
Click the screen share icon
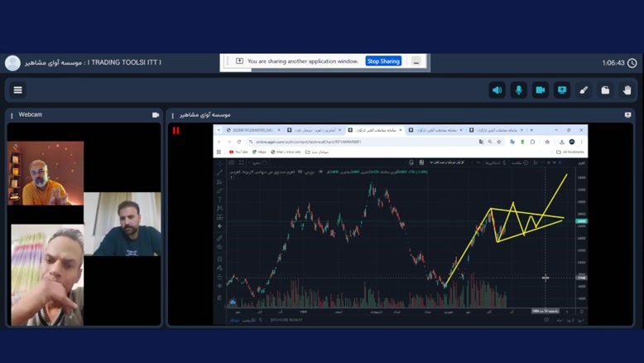[x=562, y=90]
